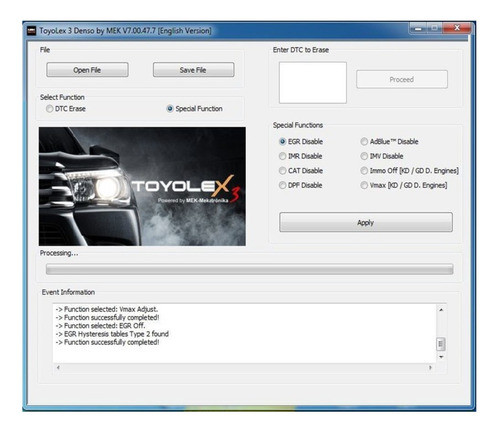Click the Apply button

(366, 222)
